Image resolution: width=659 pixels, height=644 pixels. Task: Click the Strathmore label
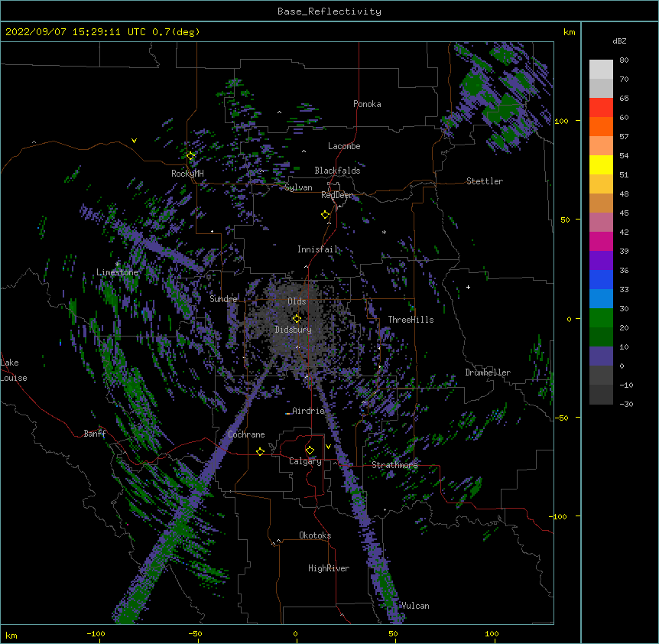tap(394, 465)
